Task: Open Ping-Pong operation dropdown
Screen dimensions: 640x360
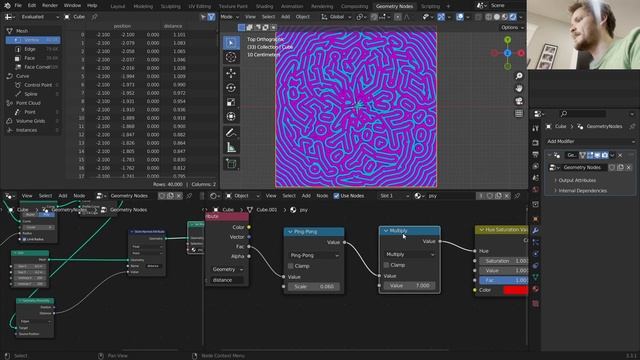Action: [x=314, y=256]
